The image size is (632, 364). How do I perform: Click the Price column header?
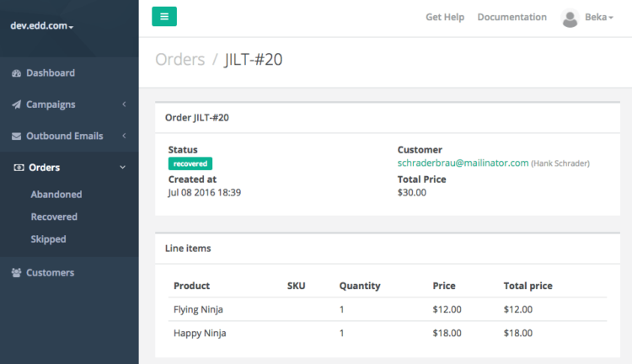(444, 286)
